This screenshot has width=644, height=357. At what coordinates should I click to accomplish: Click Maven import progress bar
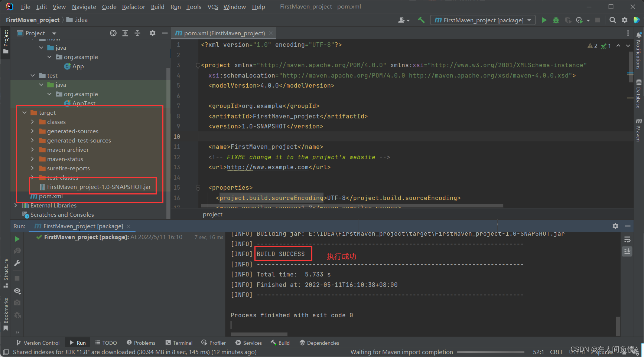490,352
